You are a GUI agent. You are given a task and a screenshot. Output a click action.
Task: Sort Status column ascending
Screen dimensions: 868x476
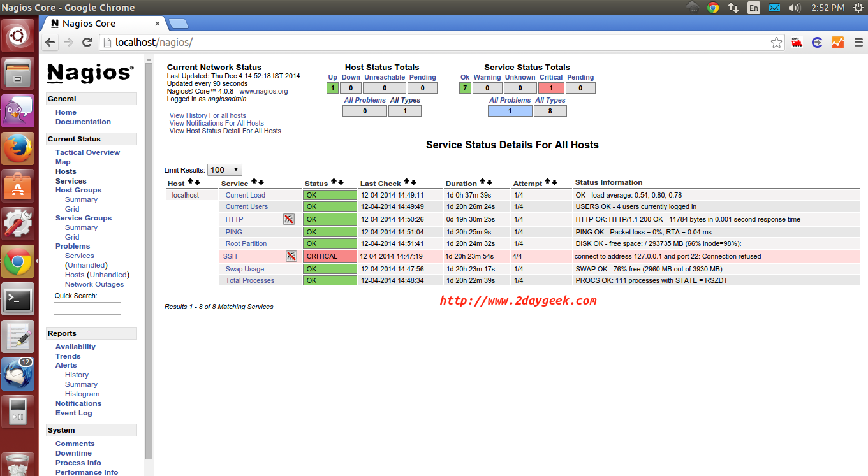[333, 182]
